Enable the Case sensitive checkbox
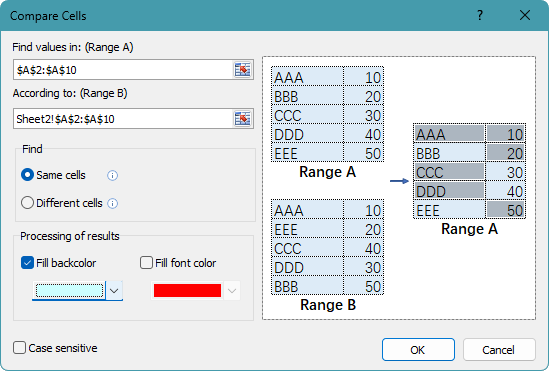This screenshot has width=549, height=371. pyautogui.click(x=19, y=348)
